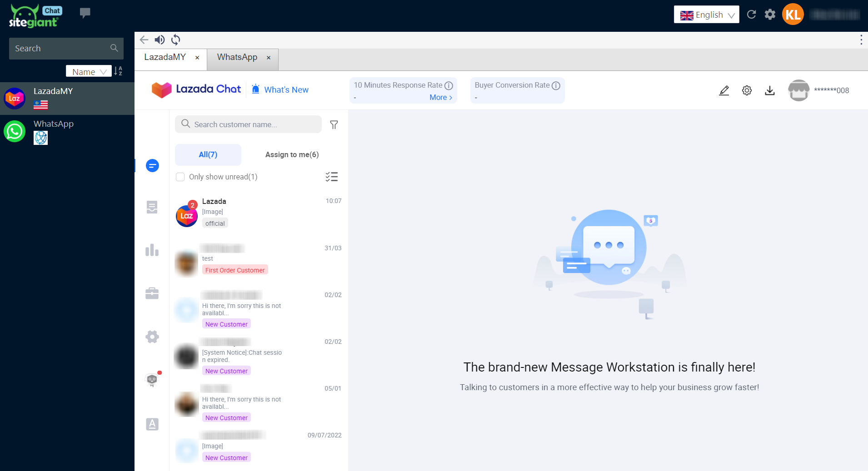Click the chatbot robot icon in sidebar
This screenshot has height=471, width=868.
tap(152, 379)
